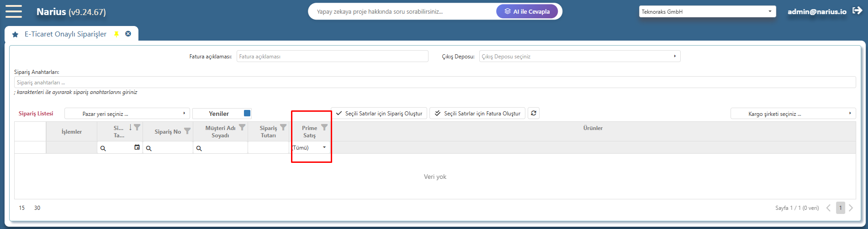Pin the E-Ticaret Onaylı Siparişler tab
The image size is (868, 229).
point(116,34)
